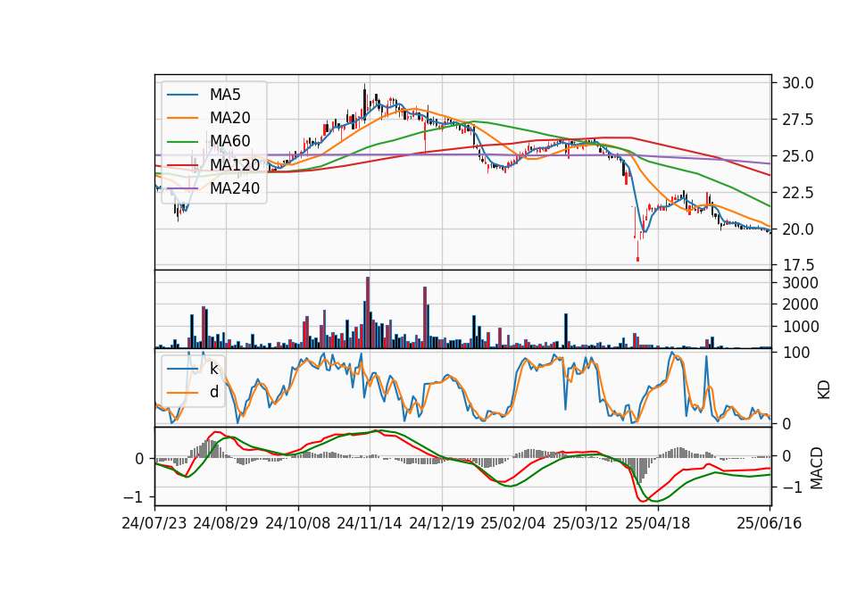Click the 24/12/19 date axis label
The width and height of the screenshot is (857, 616).
(442, 523)
